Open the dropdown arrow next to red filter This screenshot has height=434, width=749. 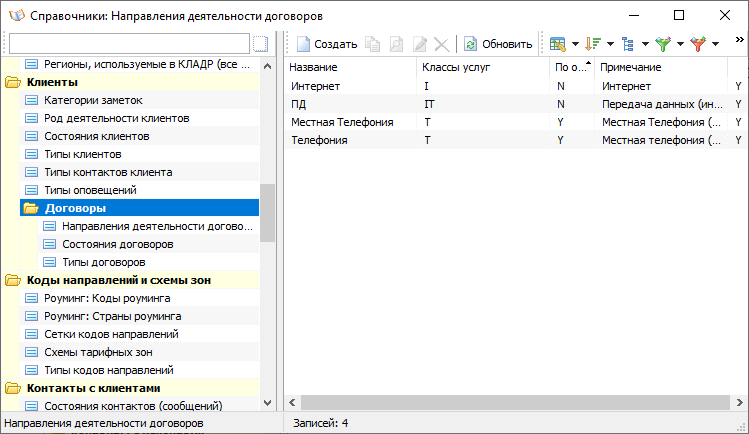715,44
